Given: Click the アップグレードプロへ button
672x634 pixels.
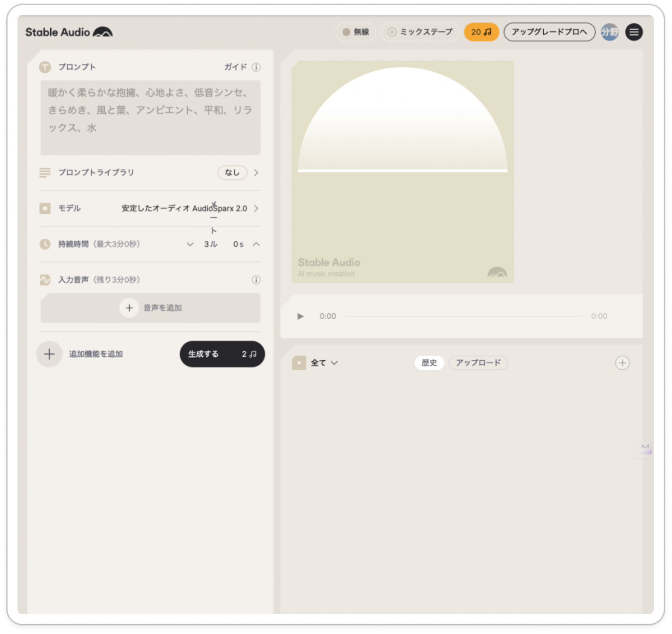Looking at the screenshot, I should pos(550,31).
